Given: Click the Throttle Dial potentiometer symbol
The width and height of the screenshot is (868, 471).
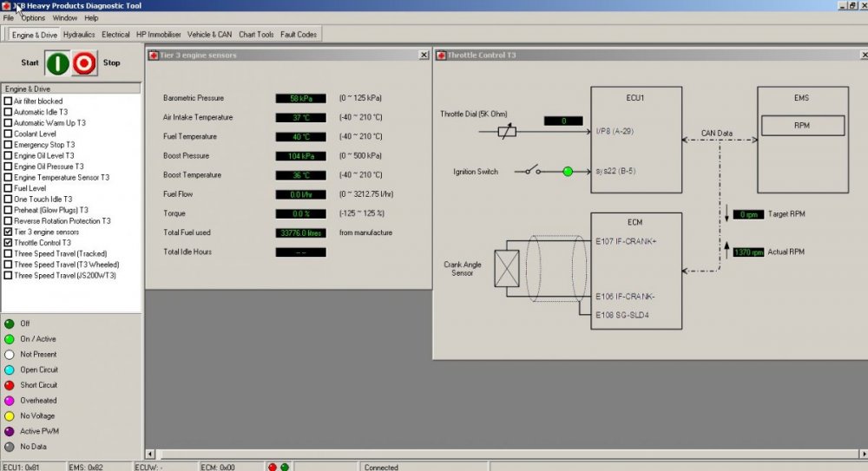Looking at the screenshot, I should [x=508, y=132].
